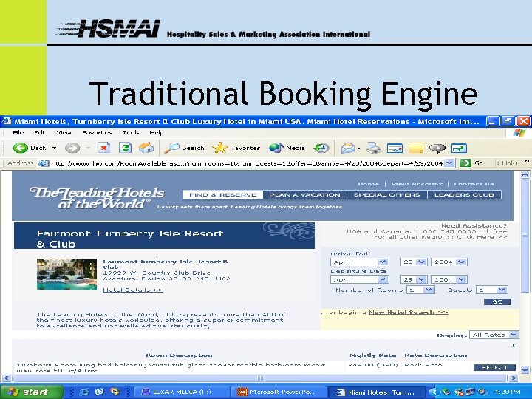Stop page loading with the red X icon
Screen dimensions: 532x399
click(104, 148)
